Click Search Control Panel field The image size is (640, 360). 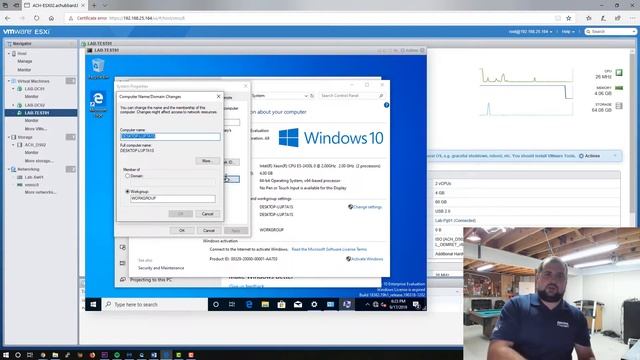(351, 96)
